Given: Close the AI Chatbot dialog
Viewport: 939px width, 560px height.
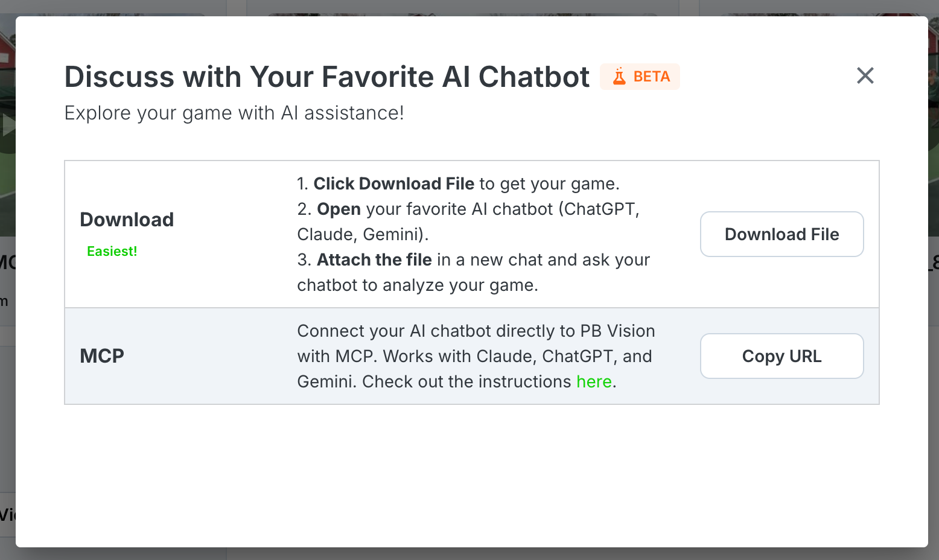Looking at the screenshot, I should tap(865, 75).
